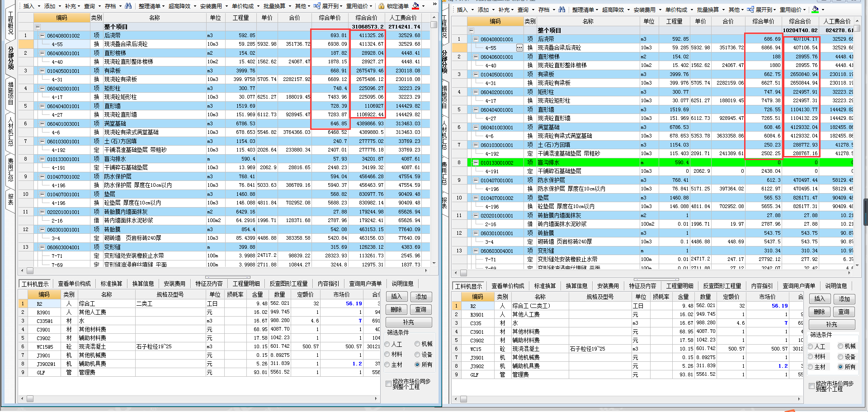This screenshot has height=412, width=868.
Task: Switch to 标准换算 tab in left window
Action: tap(111, 284)
